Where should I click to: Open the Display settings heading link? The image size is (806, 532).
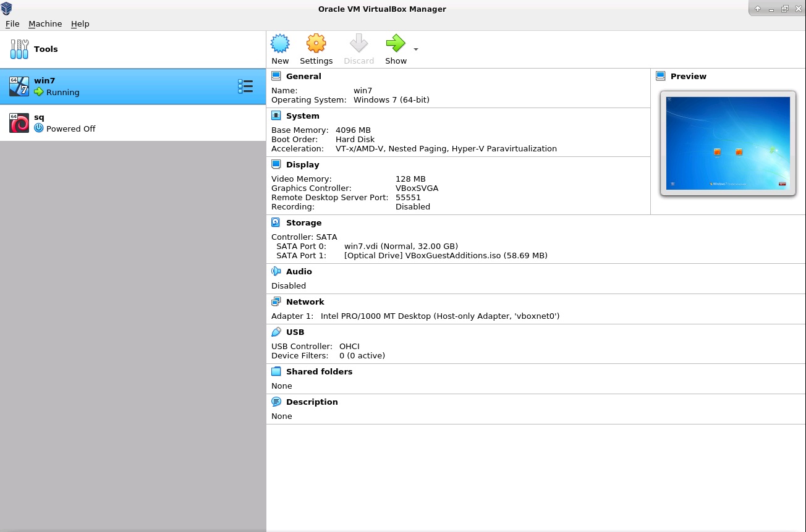[303, 164]
